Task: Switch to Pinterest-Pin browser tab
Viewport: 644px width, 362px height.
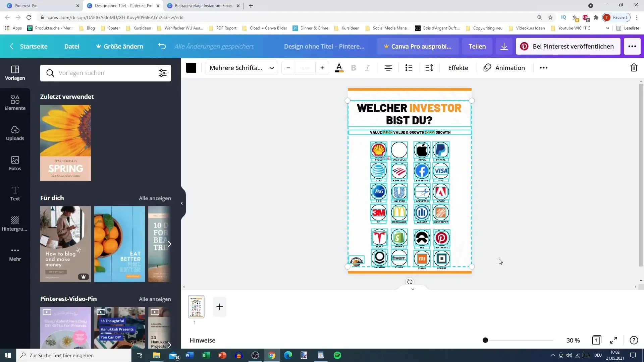Action: (x=42, y=6)
